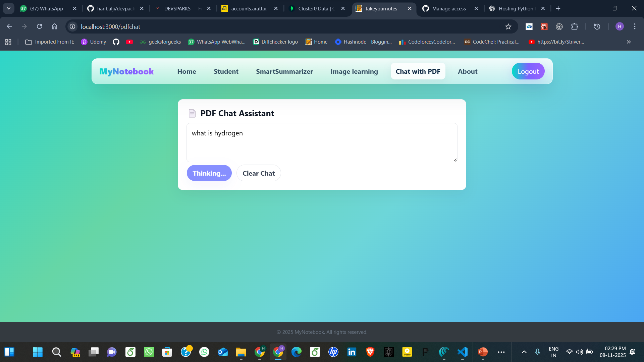Image resolution: width=644 pixels, height=362 pixels.
Task: Click the LinkedIn taskbar icon
Action: click(352, 352)
